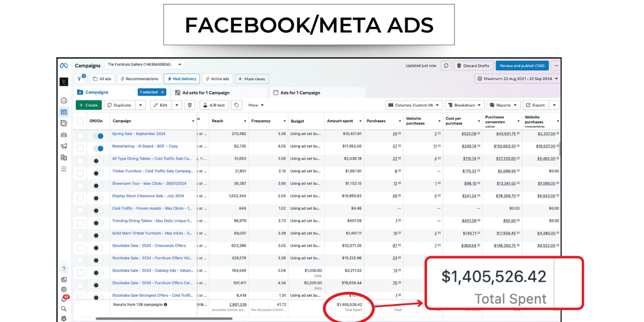This screenshot has width=644, height=322.
Task: Click the green Create button
Action: (89, 105)
